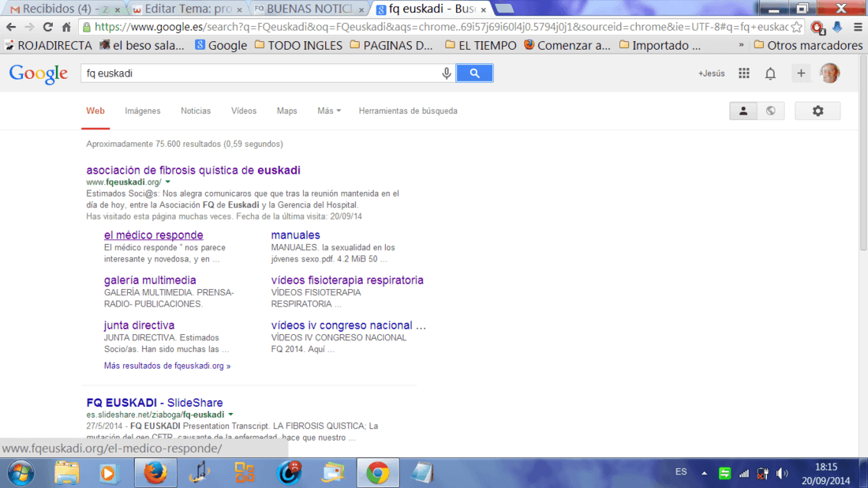Open Herramientas de búsqueda
This screenshot has height=488, width=868.
[408, 111]
